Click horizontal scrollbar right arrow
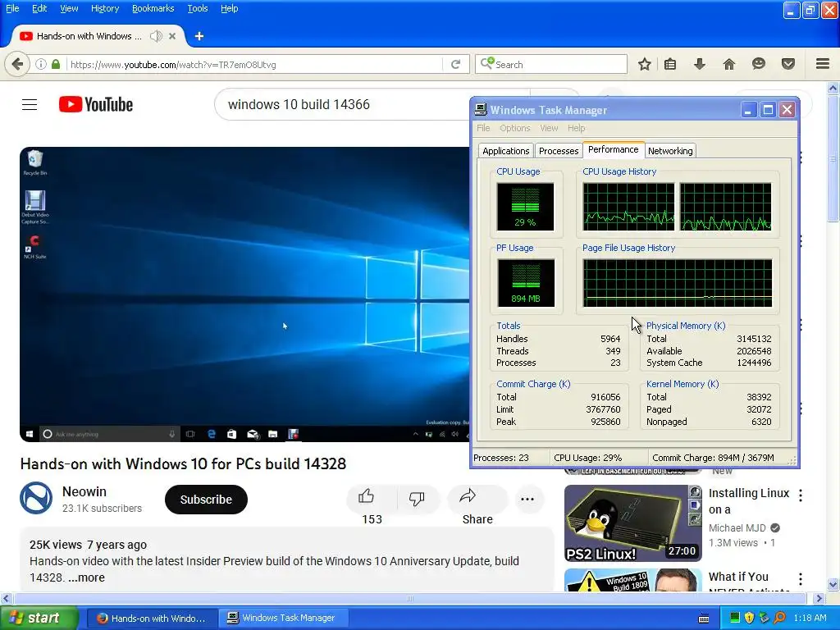The image size is (840, 630). point(819,598)
